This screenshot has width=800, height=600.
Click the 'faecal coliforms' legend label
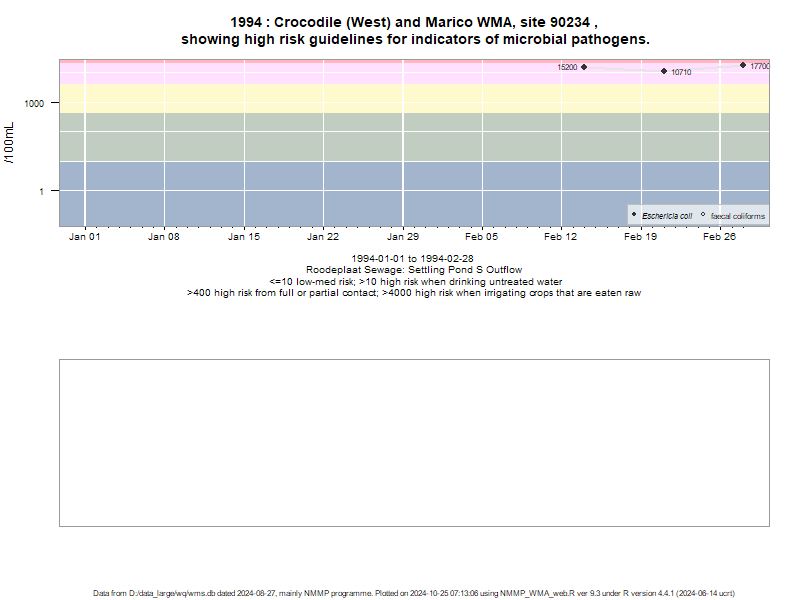pos(738,216)
